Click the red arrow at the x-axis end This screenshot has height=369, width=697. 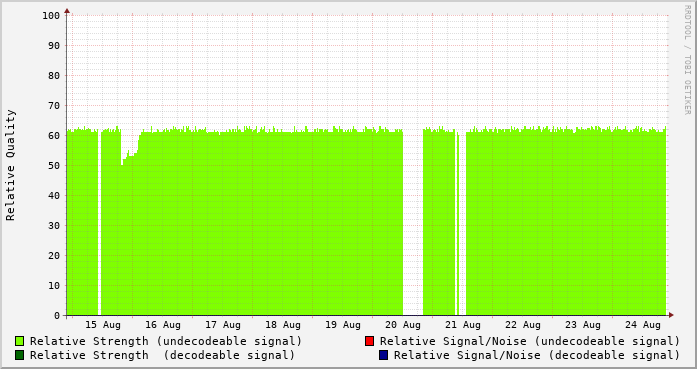671,315
